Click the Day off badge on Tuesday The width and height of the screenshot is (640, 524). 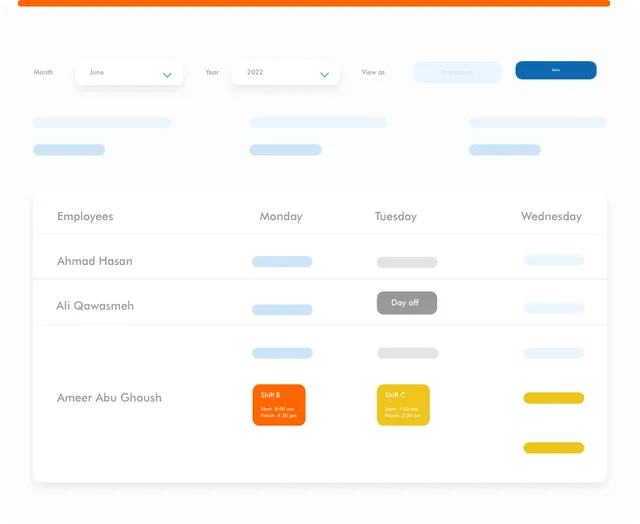click(406, 303)
